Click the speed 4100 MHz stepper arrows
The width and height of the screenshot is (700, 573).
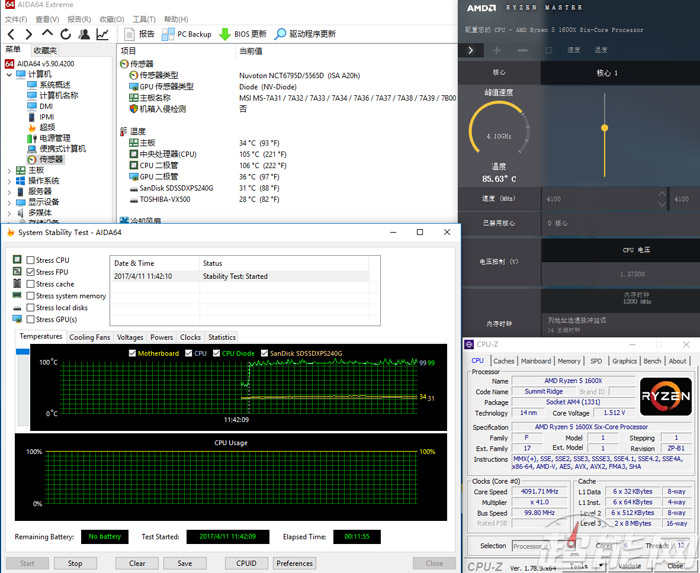point(662,199)
